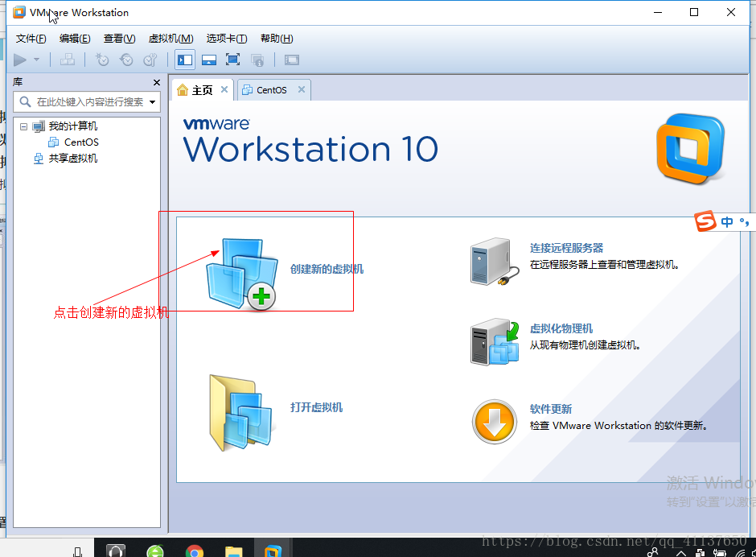756x557 pixels.
Task: Open Google Chrome from the taskbar
Action: 195,551
